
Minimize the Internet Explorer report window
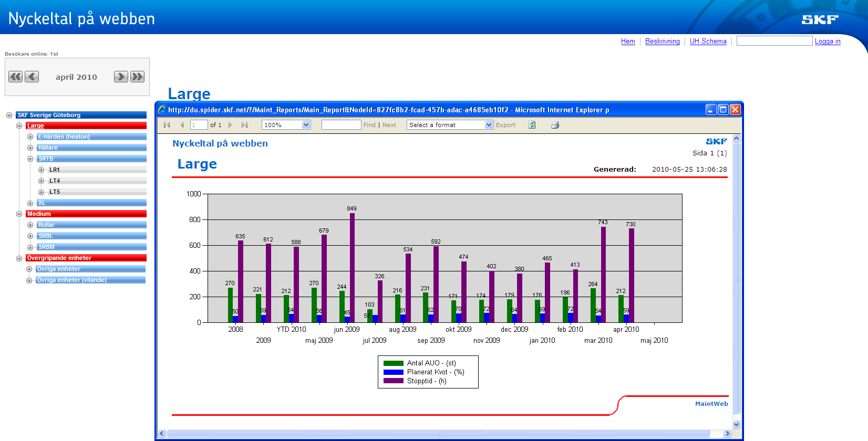pyautogui.click(x=711, y=109)
